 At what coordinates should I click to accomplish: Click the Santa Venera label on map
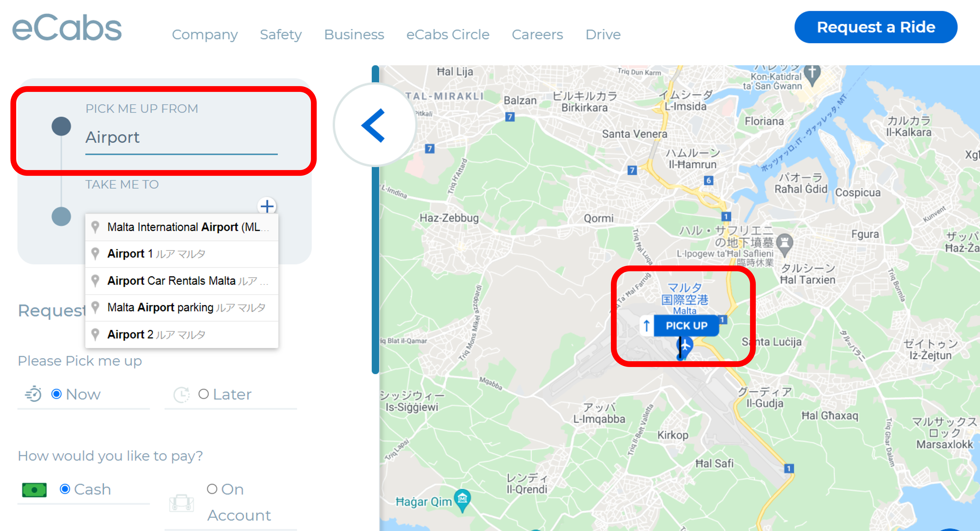[x=634, y=134]
